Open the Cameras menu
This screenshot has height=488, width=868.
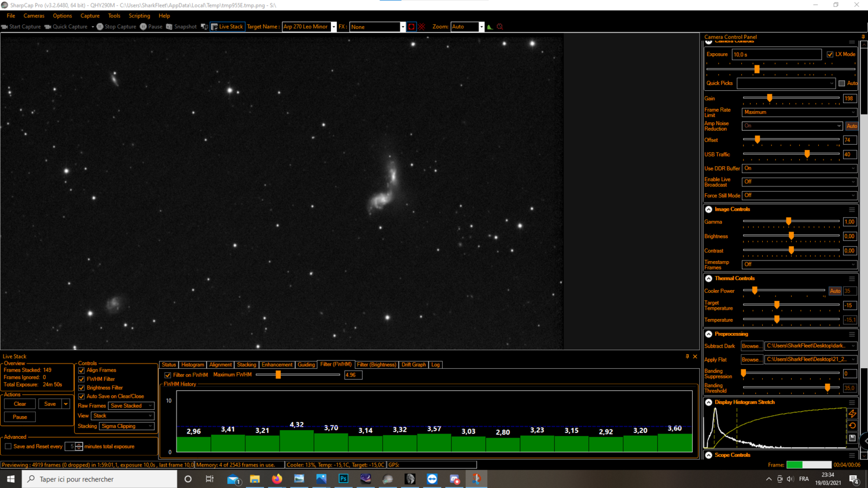click(x=34, y=16)
